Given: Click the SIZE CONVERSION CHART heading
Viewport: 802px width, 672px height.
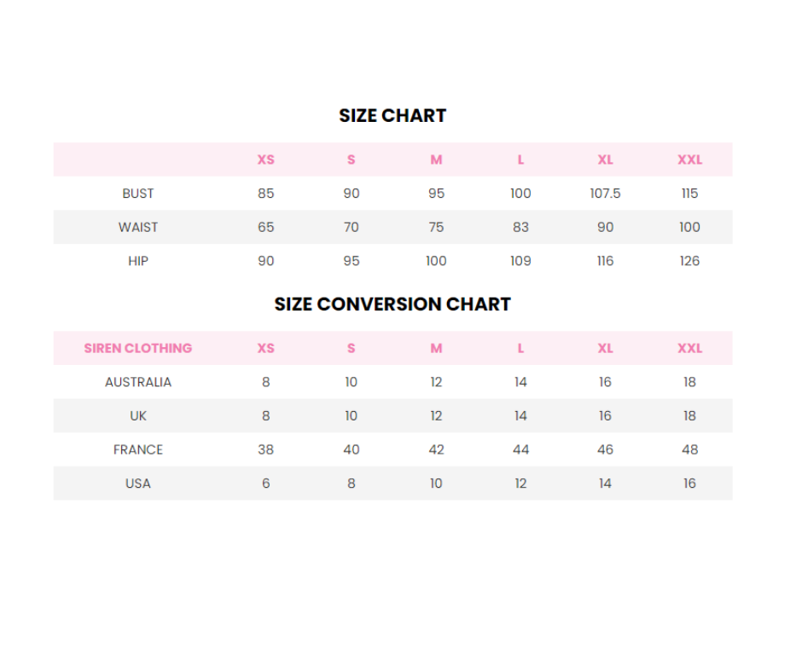Looking at the screenshot, I should pos(392,304).
